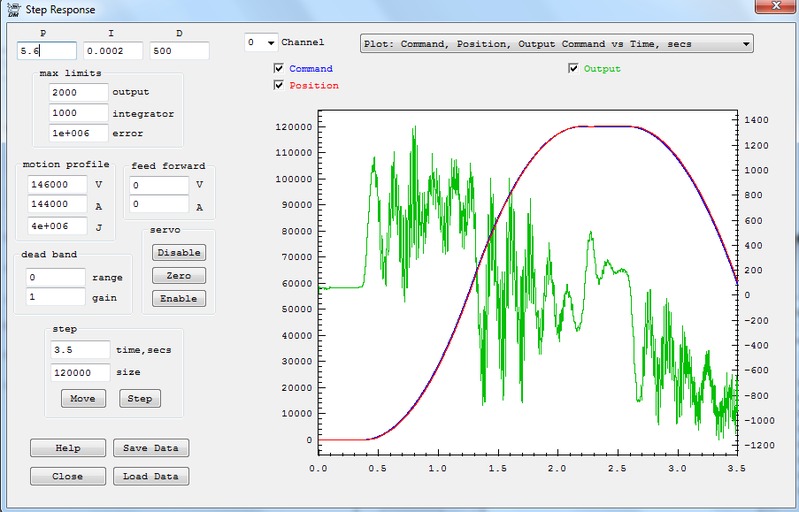The width and height of the screenshot is (799, 512).
Task: Toggle the Command plot checkbox
Action: tap(279, 69)
